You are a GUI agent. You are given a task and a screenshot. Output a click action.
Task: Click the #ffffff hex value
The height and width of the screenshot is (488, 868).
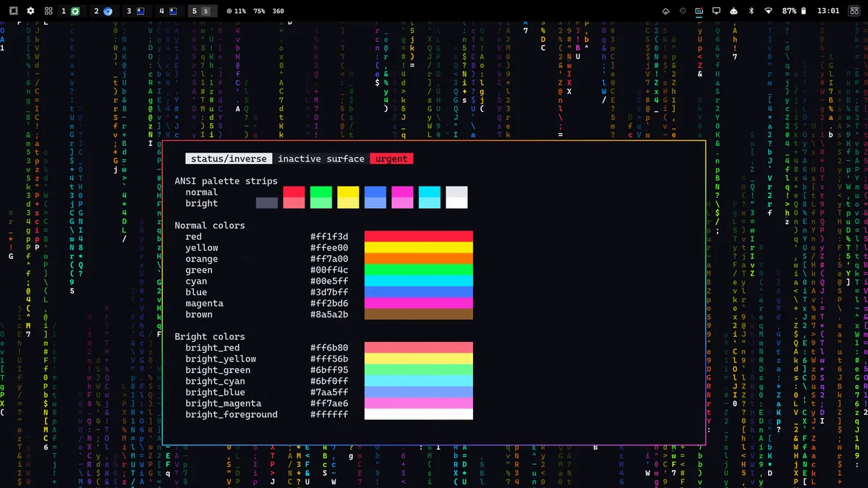(x=329, y=414)
